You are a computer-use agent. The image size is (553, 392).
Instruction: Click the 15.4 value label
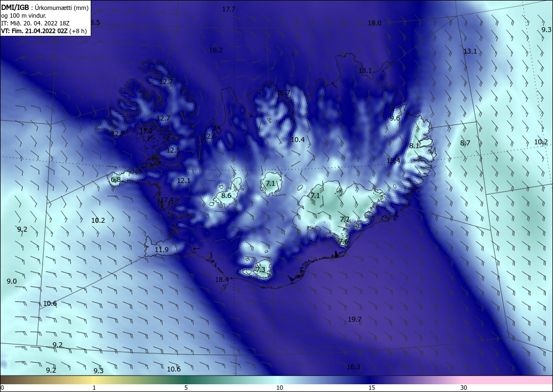tap(393, 161)
